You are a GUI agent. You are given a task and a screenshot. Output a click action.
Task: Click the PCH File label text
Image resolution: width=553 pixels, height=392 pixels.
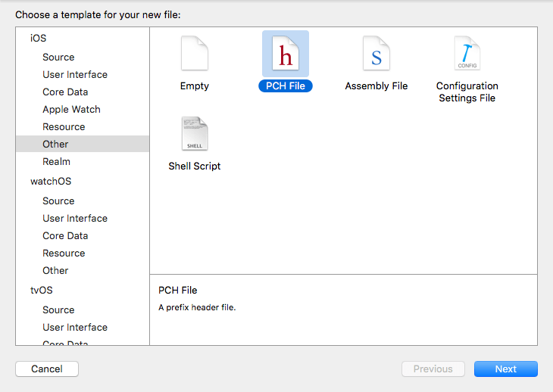click(x=285, y=86)
